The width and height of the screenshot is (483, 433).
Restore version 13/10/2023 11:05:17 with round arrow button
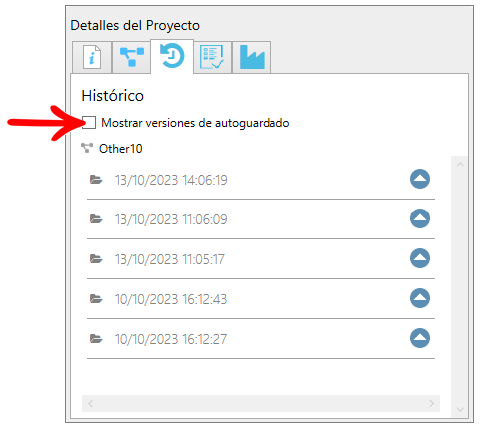420,258
